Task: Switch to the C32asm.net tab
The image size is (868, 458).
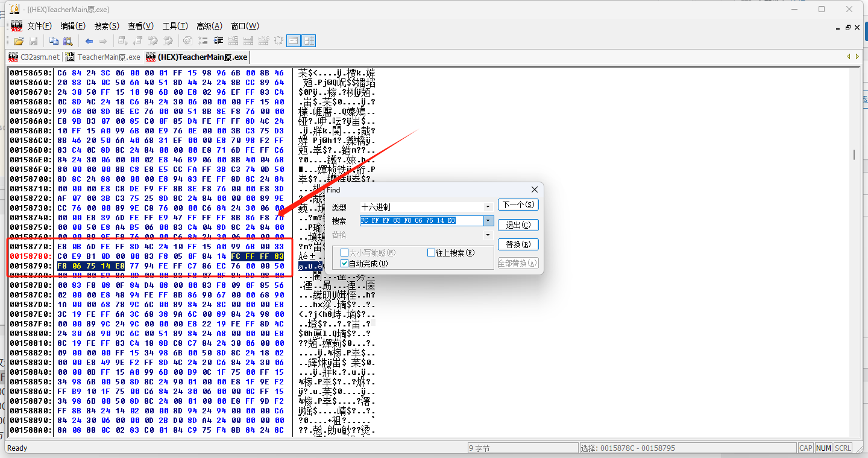Action: 34,57
